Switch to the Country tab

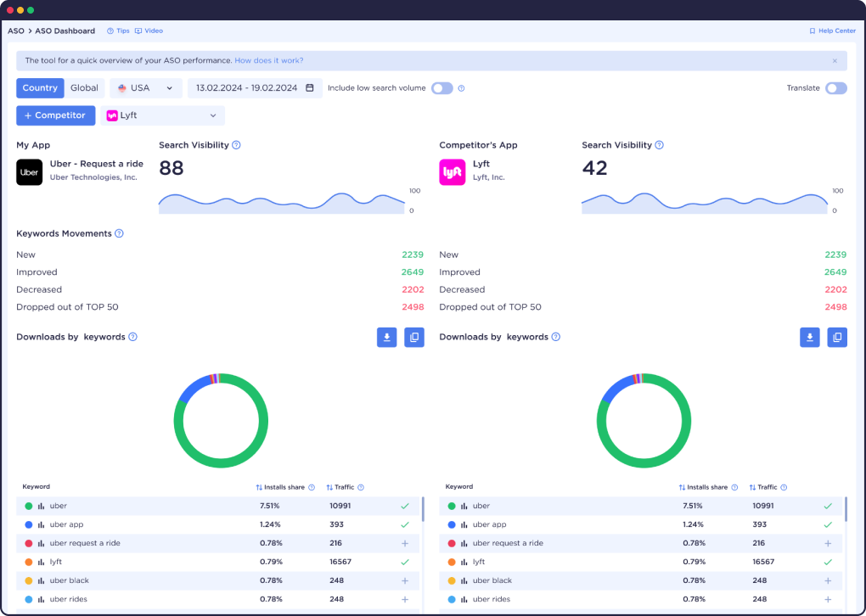point(40,87)
